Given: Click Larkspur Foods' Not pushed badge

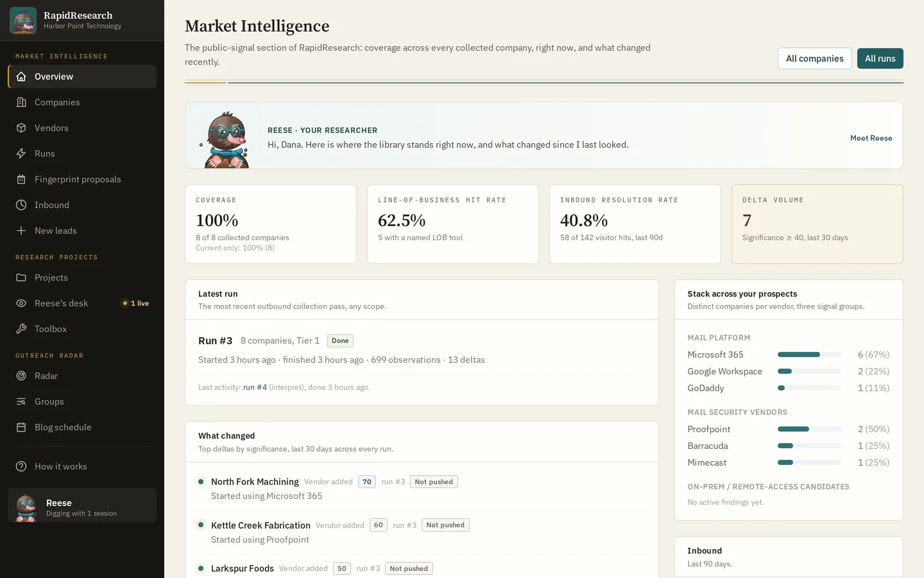Looking at the screenshot, I should (x=409, y=568).
